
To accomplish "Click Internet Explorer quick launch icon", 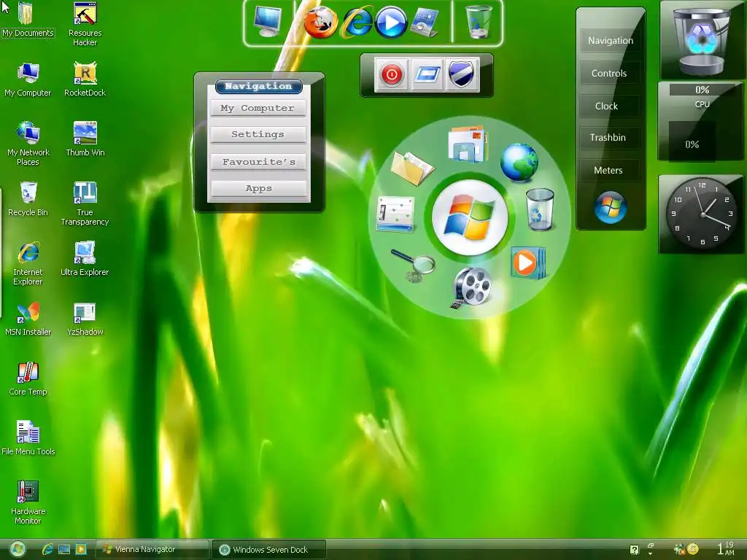I will (x=47, y=549).
